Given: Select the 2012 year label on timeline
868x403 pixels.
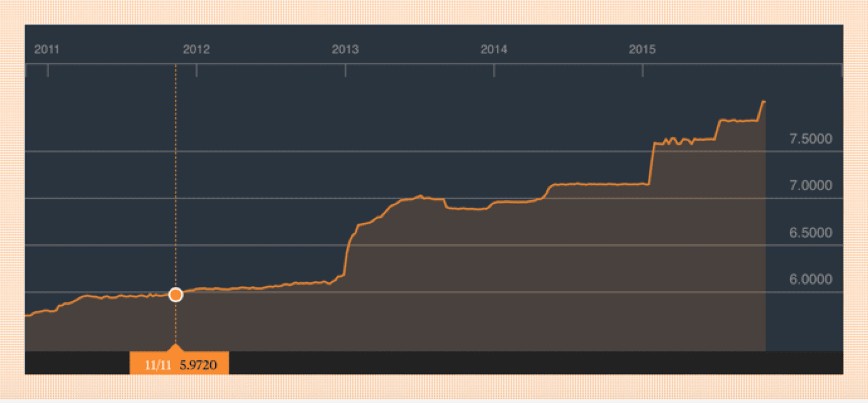Looking at the screenshot, I should [x=196, y=50].
